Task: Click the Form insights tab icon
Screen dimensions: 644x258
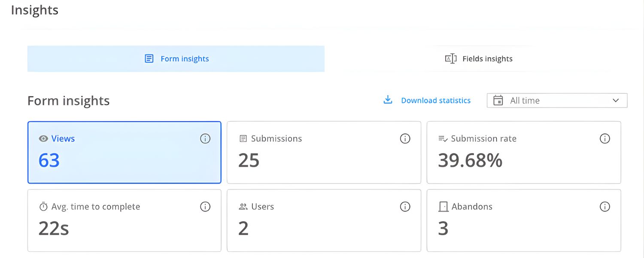Action: click(149, 58)
